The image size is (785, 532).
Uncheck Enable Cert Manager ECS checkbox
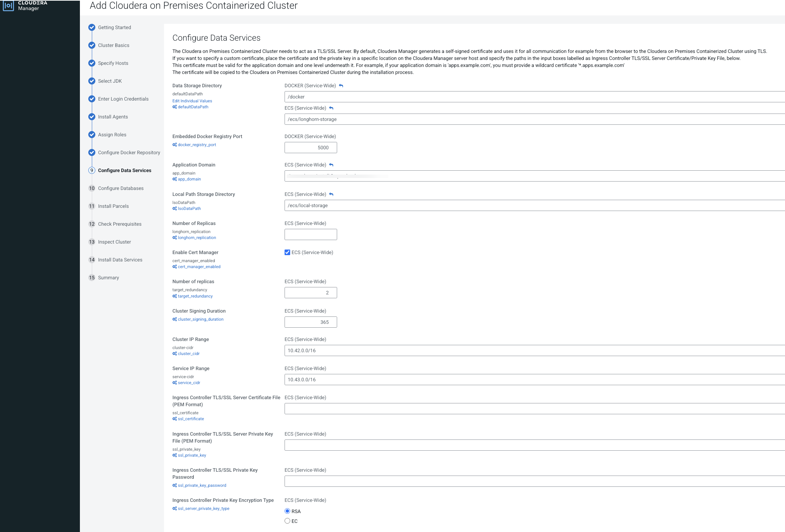pos(287,252)
